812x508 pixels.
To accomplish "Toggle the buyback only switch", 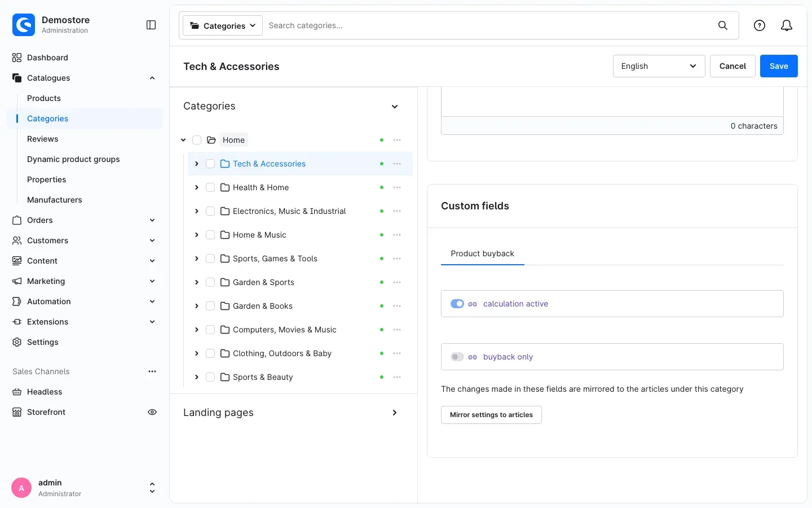I will tap(457, 357).
